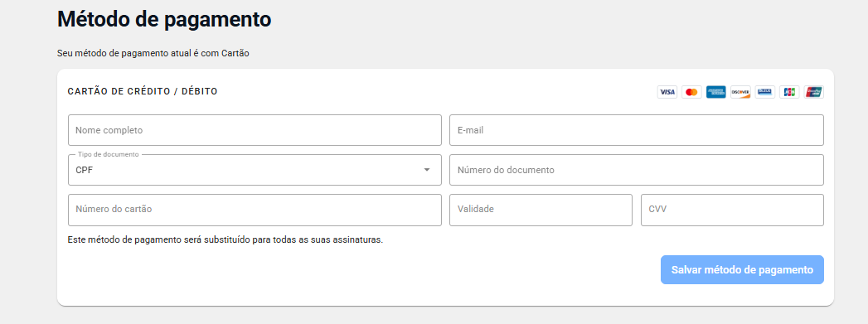The height and width of the screenshot is (324, 868).
Task: Click 'Este método de pagamento será substituído' notice
Action: [225, 240]
